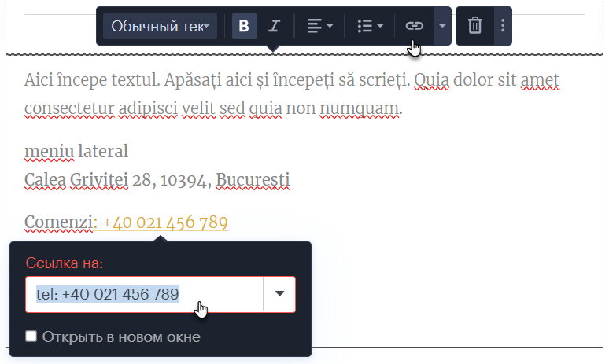Toggle bold formatting
Viewport: 609px width, 364px height.
(x=244, y=26)
